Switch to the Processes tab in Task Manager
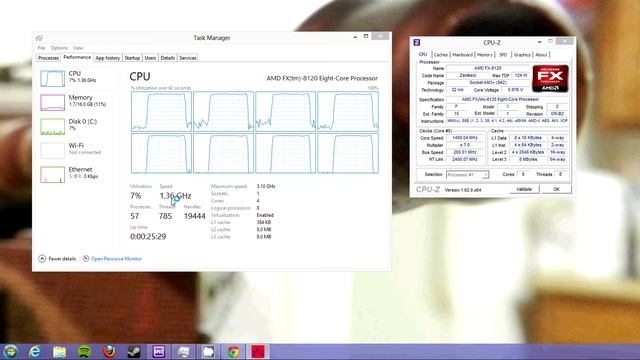 pyautogui.click(x=48, y=58)
